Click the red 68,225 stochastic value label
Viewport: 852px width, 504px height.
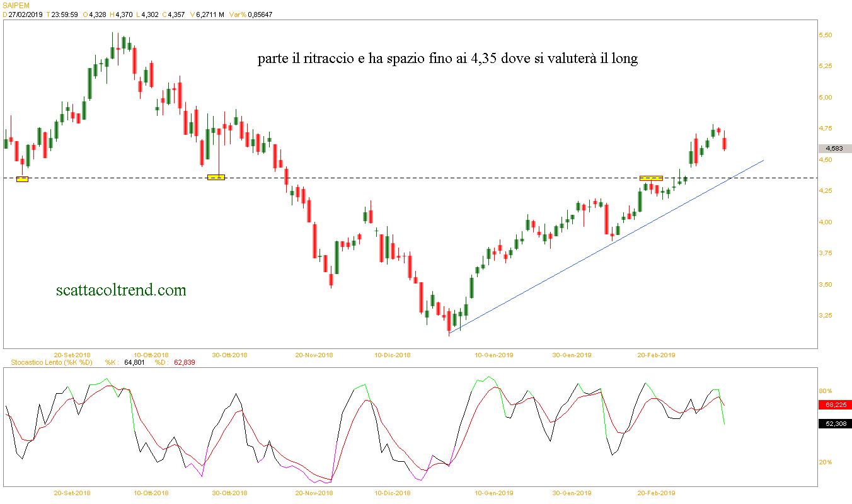pos(834,405)
